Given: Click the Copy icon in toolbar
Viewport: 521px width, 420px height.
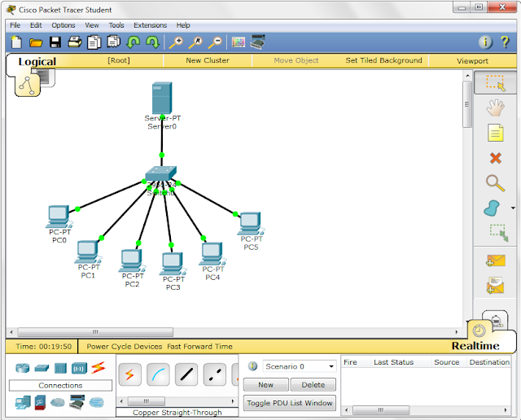Looking at the screenshot, I should click(94, 42).
